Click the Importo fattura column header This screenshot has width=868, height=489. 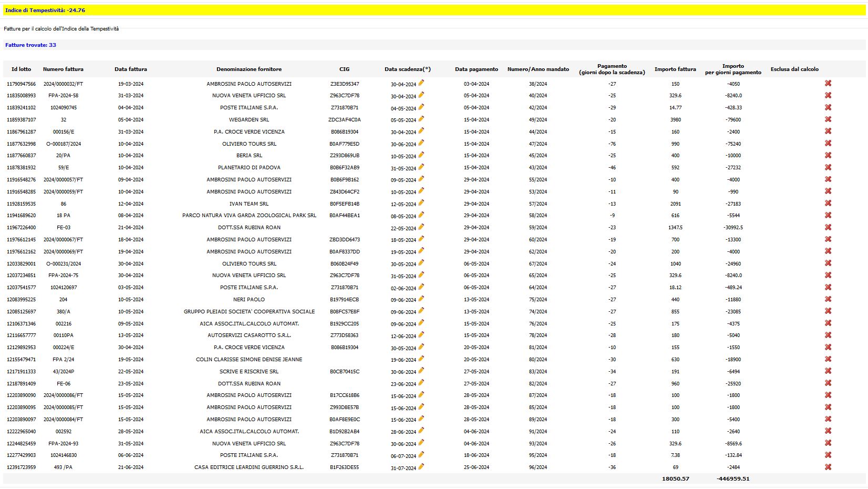[675, 69]
